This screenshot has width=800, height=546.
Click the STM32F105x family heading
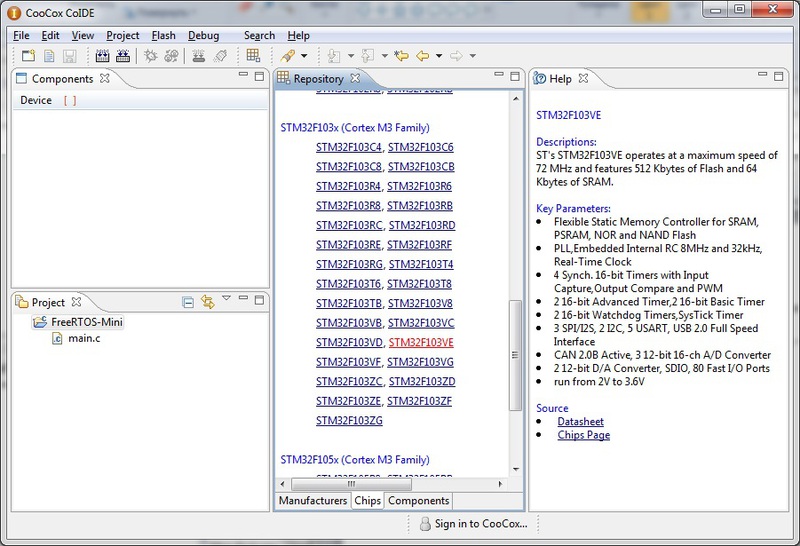(355, 460)
